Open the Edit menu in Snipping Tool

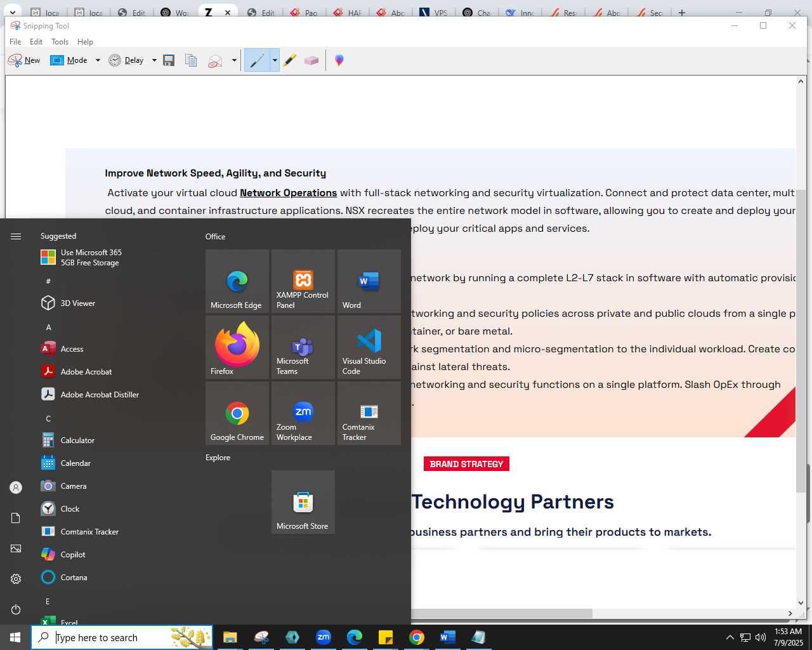point(36,42)
